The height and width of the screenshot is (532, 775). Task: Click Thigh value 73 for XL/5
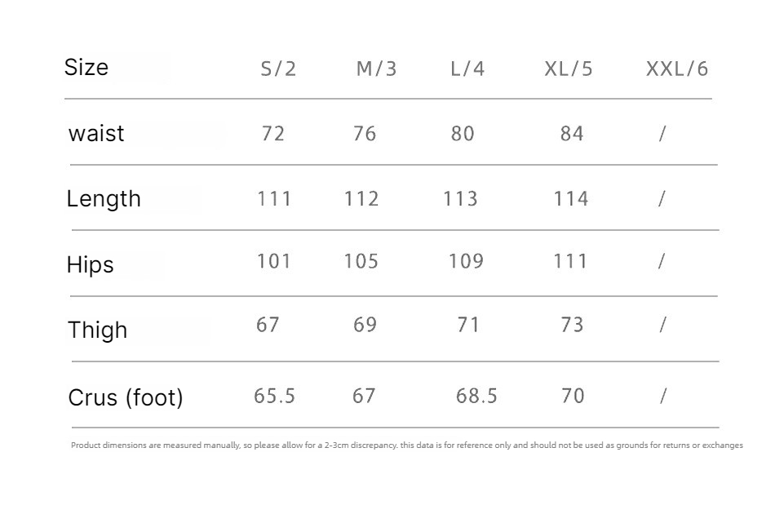click(x=572, y=325)
